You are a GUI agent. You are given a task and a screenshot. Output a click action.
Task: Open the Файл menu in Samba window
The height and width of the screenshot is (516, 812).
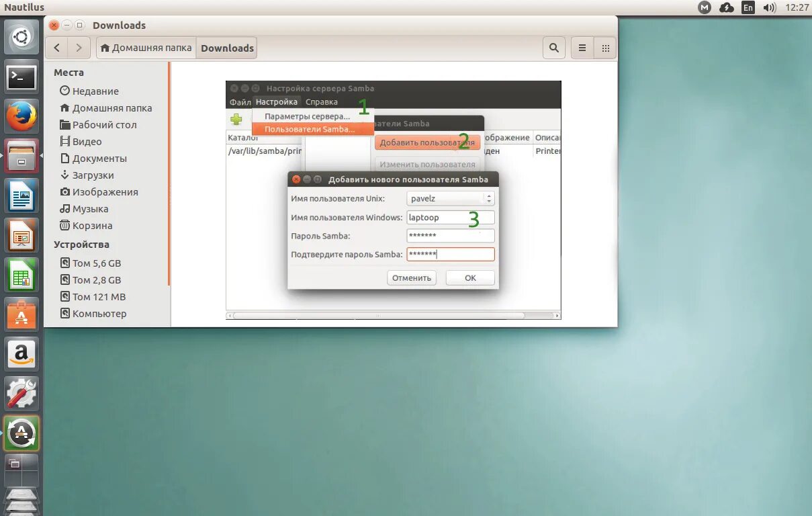pos(240,102)
